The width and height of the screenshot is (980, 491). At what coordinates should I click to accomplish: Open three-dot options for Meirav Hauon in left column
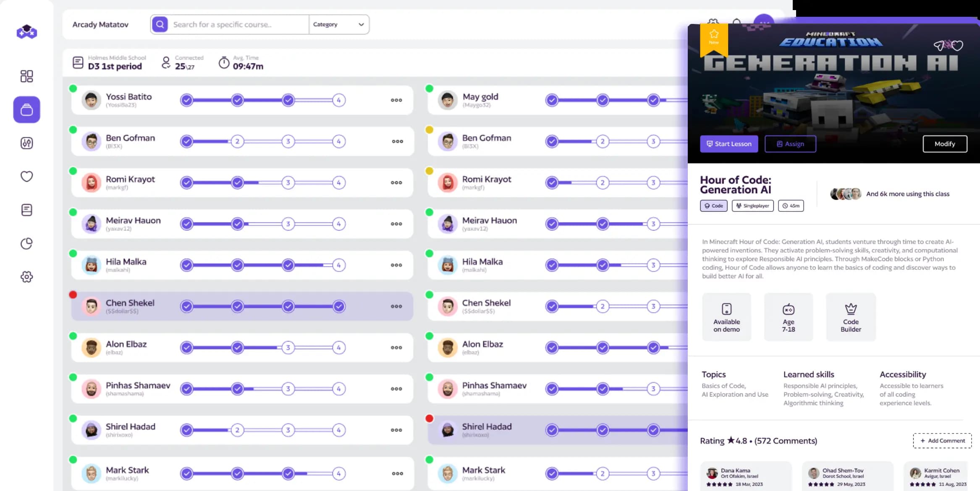pos(396,224)
